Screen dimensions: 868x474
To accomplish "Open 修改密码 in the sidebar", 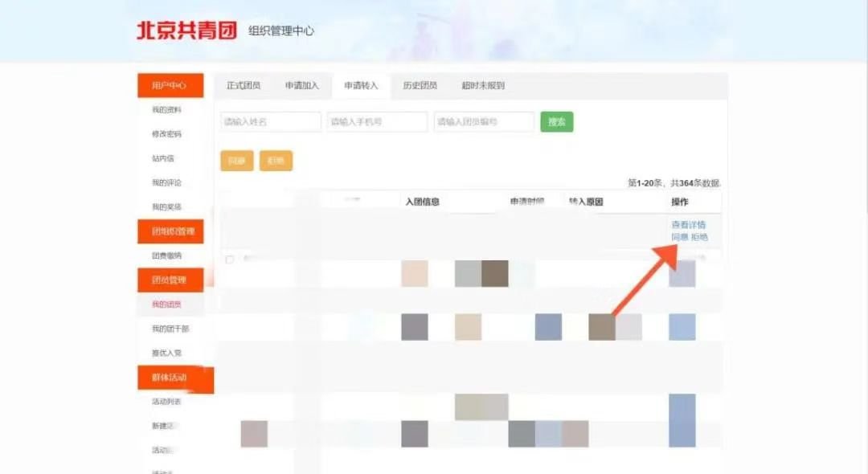I will coord(166,134).
